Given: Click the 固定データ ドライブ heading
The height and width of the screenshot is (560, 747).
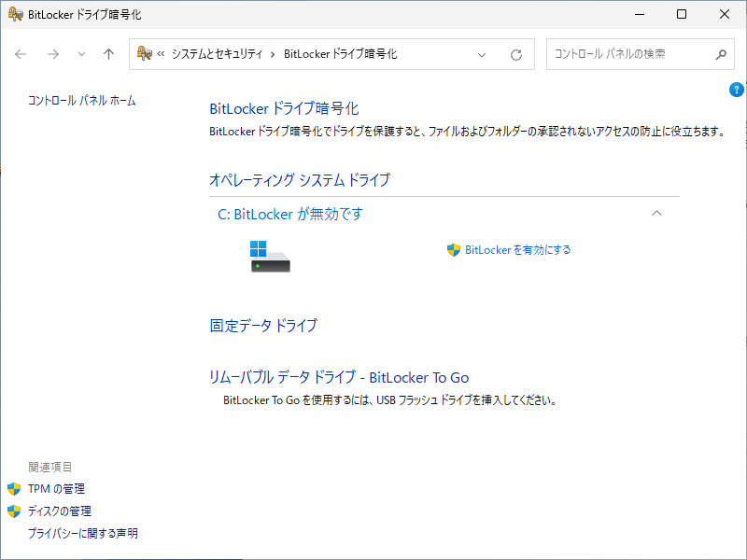Looking at the screenshot, I should click(263, 325).
